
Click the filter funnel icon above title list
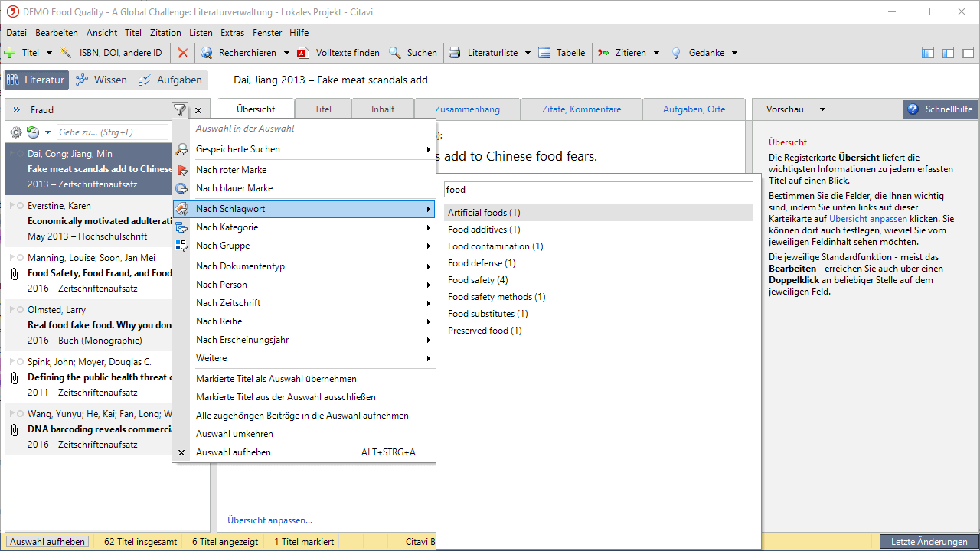click(178, 110)
